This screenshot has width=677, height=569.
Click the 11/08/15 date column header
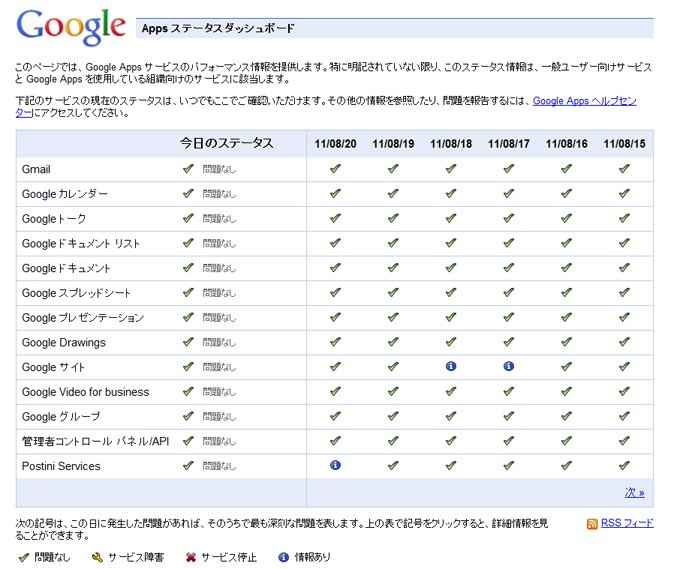click(x=624, y=144)
